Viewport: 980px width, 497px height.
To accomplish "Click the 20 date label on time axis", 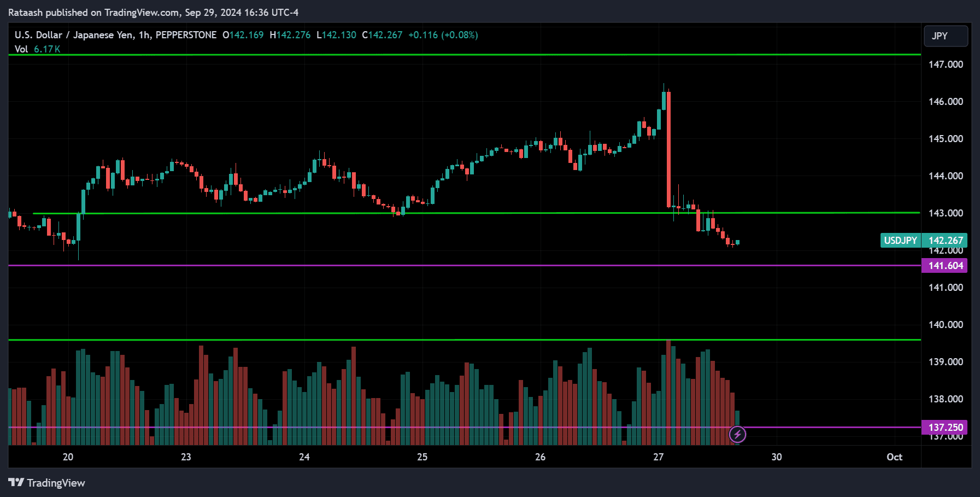I will [68, 457].
